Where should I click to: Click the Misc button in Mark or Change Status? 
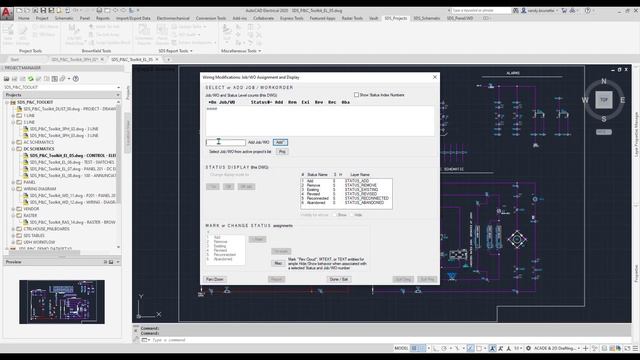278,263
